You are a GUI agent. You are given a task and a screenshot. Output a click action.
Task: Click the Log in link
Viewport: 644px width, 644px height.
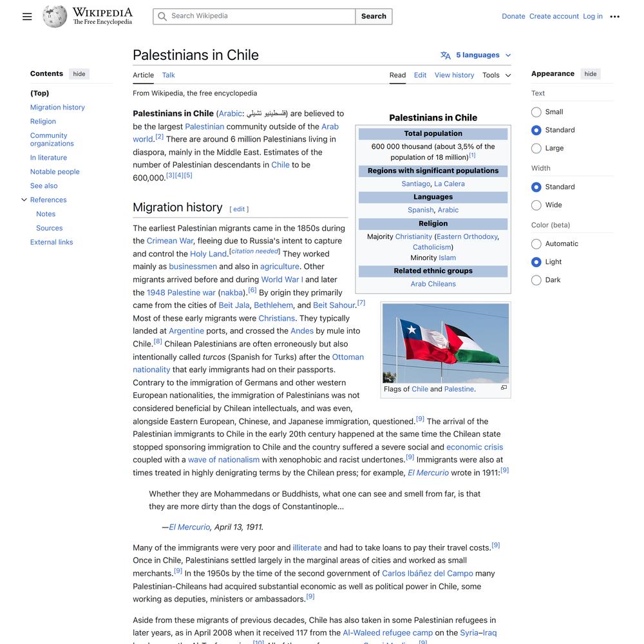(592, 17)
